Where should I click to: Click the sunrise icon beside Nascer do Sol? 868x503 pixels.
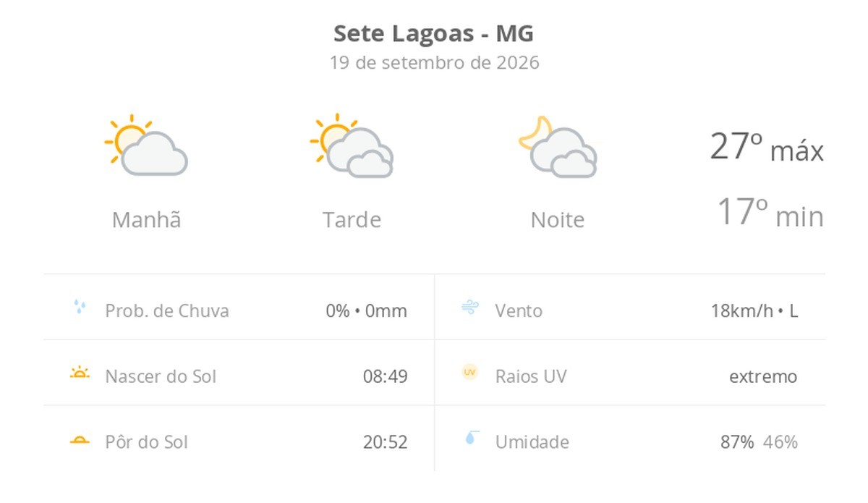80,373
